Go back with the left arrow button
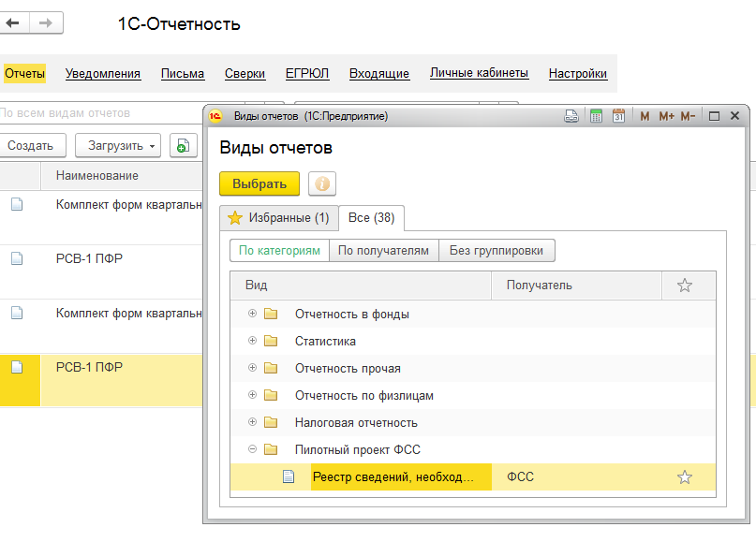This screenshot has width=756, height=542. 14,22
